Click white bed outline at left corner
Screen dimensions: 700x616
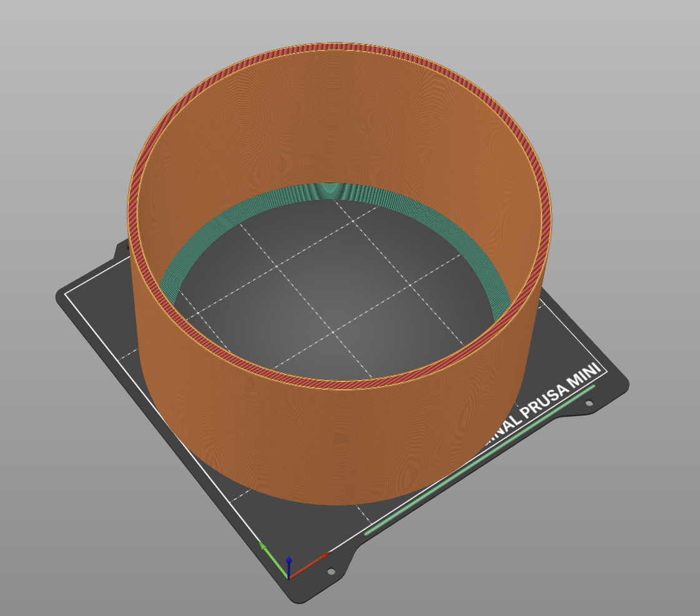(x=66, y=294)
